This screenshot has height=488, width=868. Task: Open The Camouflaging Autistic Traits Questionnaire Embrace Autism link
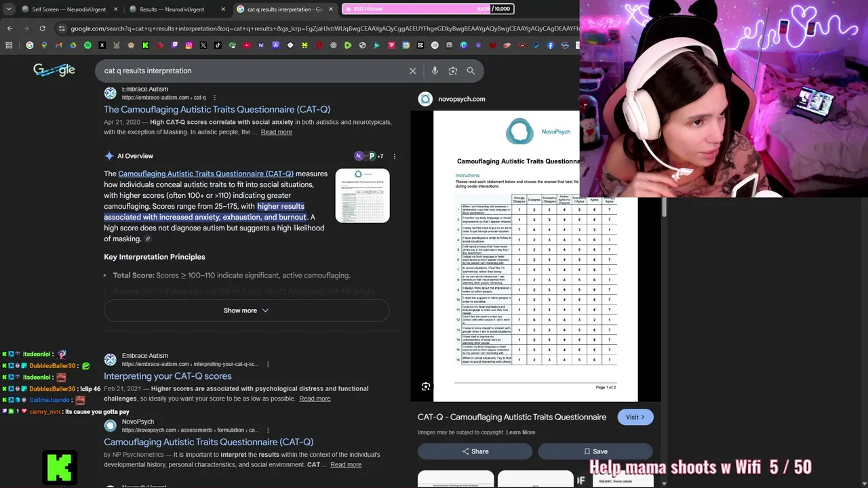tap(217, 109)
